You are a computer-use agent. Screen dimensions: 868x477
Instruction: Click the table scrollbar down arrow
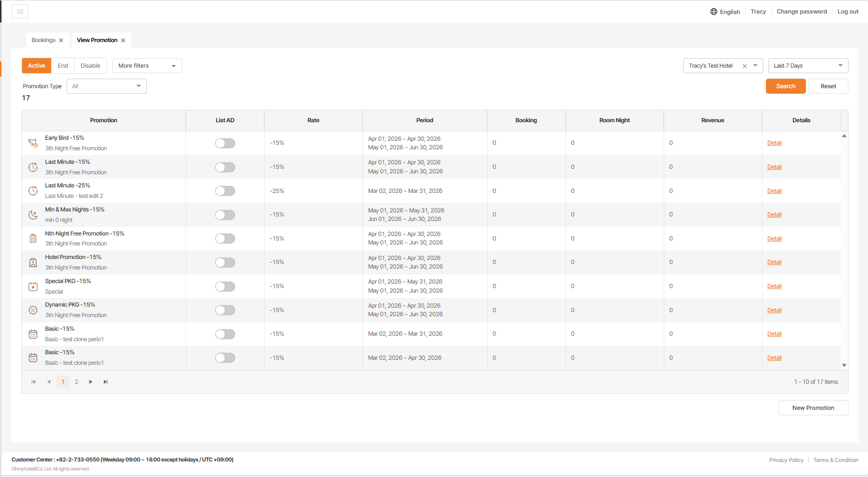tap(844, 365)
